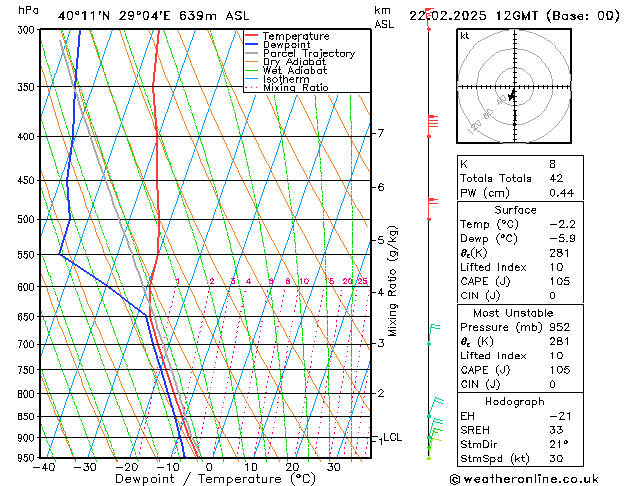
Task: Click the '0' temperature axis label
Action: coord(209,467)
